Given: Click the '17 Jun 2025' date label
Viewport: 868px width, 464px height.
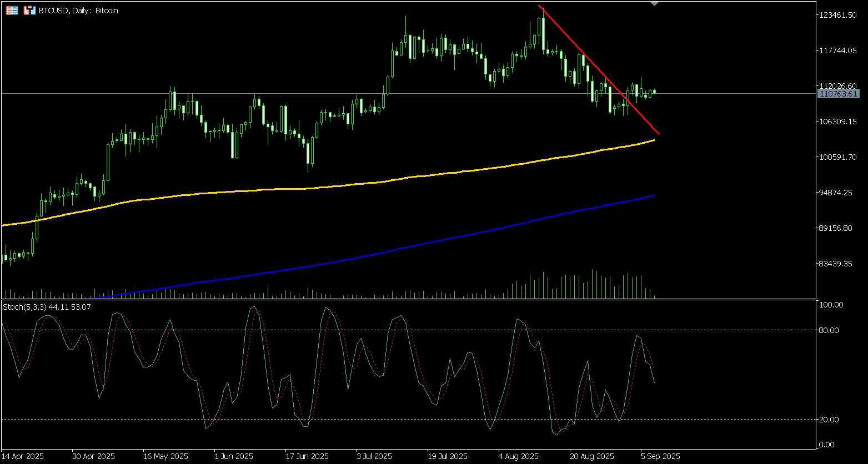Looking at the screenshot, I should point(307,457).
